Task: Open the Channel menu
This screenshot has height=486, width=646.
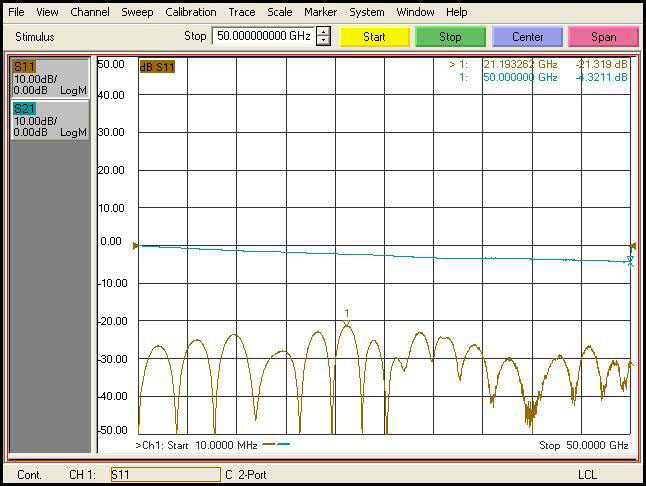Action: (x=90, y=12)
